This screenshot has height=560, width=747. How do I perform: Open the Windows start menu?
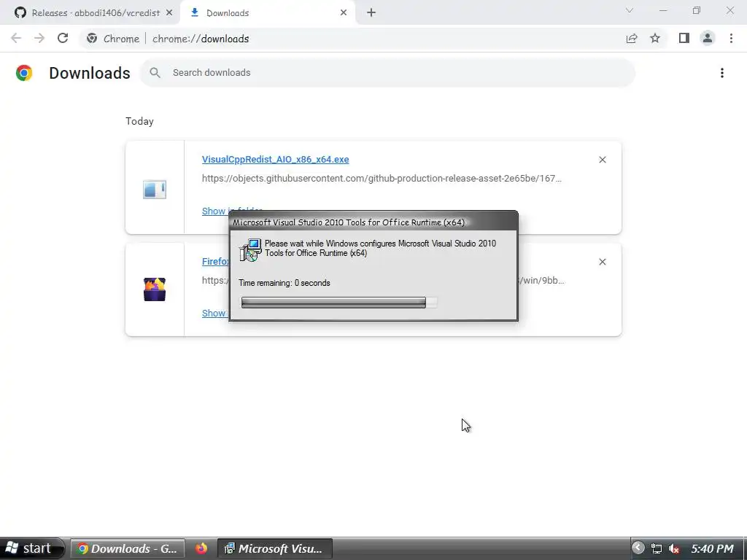pyautogui.click(x=32, y=548)
